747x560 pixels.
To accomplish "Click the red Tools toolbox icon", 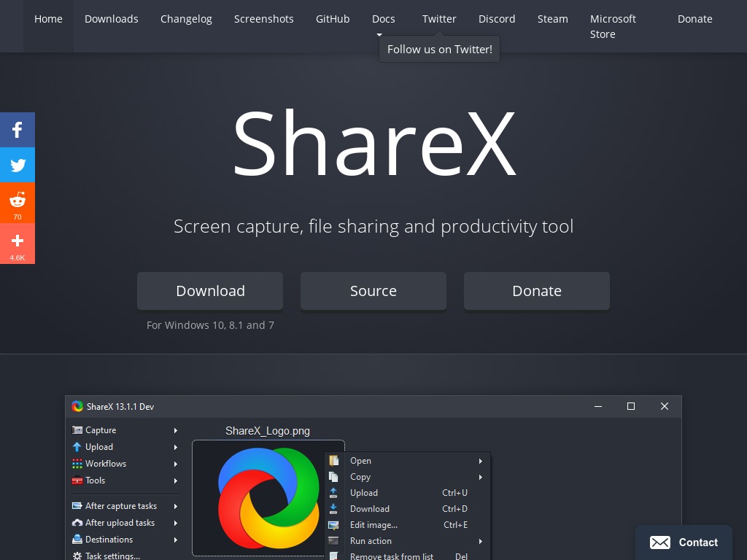I will (77, 480).
